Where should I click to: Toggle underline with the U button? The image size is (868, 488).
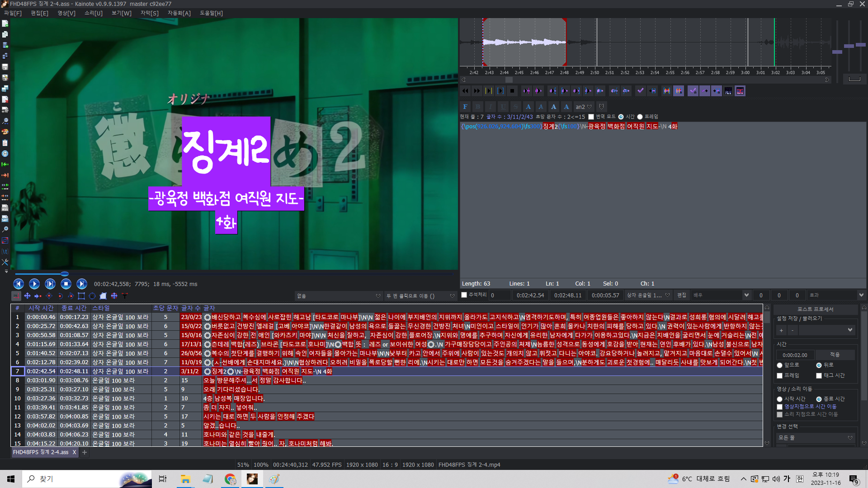(503, 107)
